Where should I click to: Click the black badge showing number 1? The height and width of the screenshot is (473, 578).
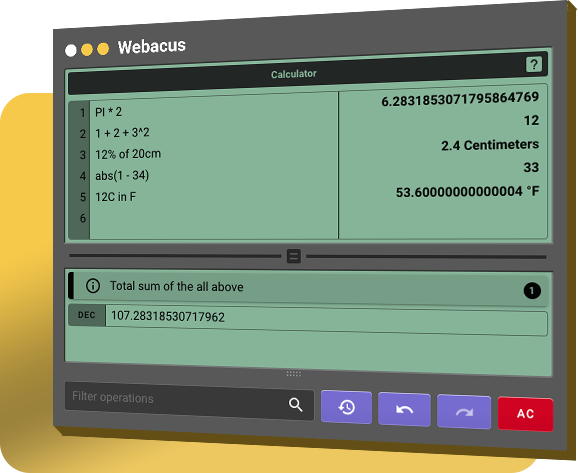pyautogui.click(x=532, y=291)
